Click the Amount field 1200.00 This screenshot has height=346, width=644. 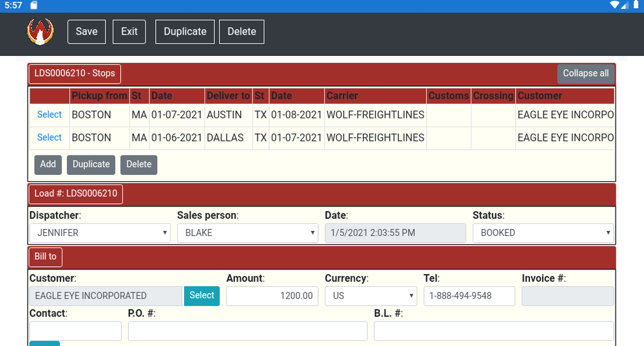(272, 296)
